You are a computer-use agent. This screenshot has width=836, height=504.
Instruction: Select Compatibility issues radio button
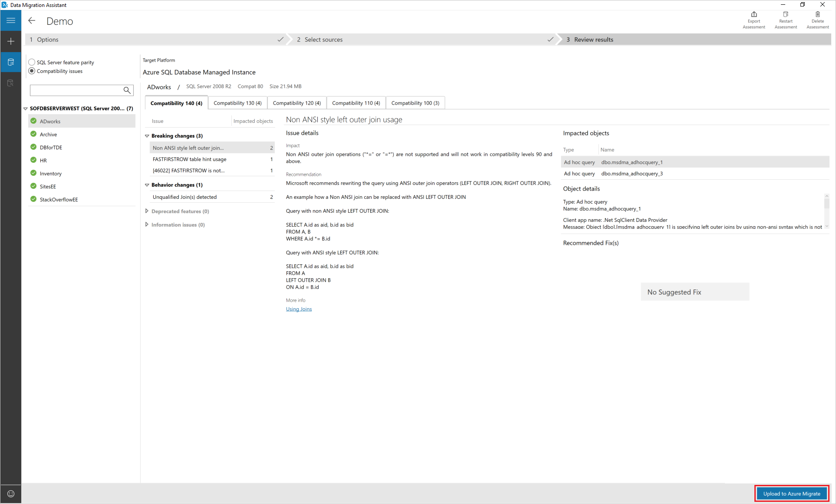pyautogui.click(x=32, y=71)
